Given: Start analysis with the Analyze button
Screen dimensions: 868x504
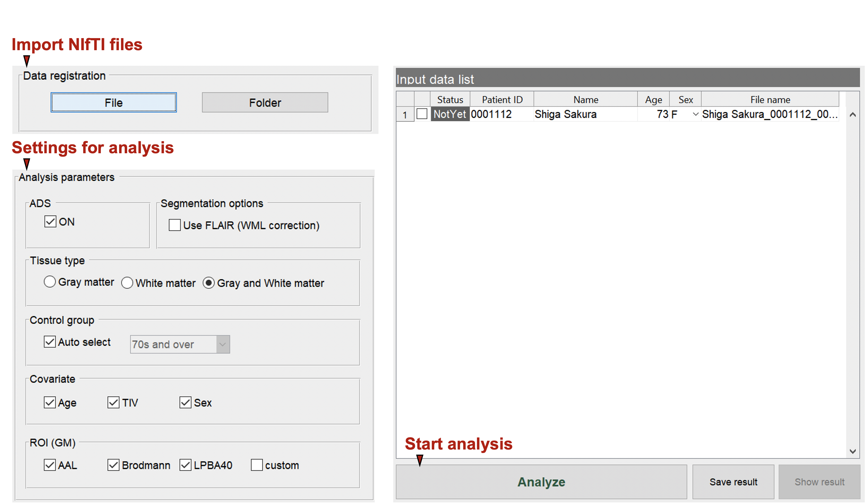Looking at the screenshot, I should (541, 482).
